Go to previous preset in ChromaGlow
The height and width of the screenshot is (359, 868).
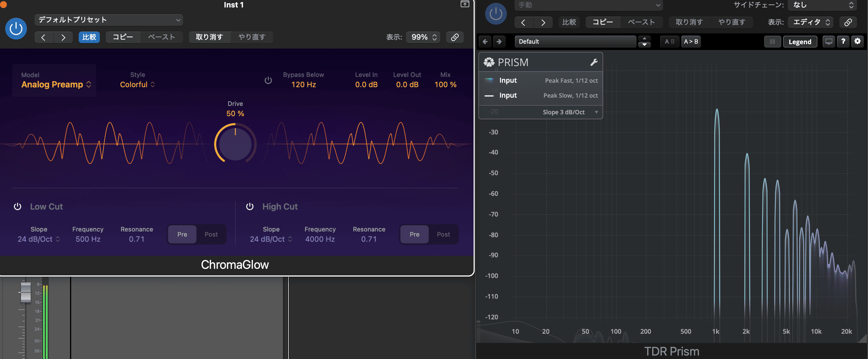[43, 37]
